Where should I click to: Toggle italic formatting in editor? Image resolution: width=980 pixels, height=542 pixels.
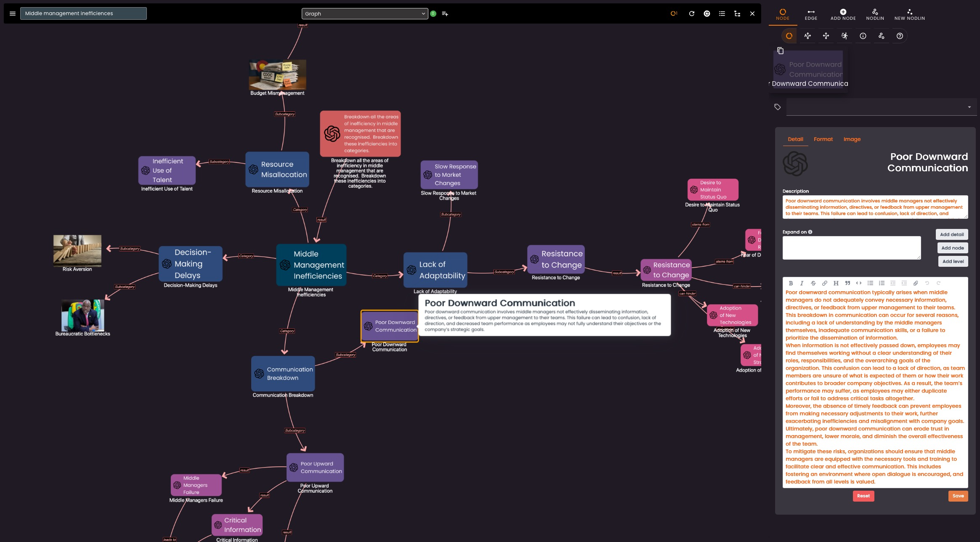click(x=802, y=283)
